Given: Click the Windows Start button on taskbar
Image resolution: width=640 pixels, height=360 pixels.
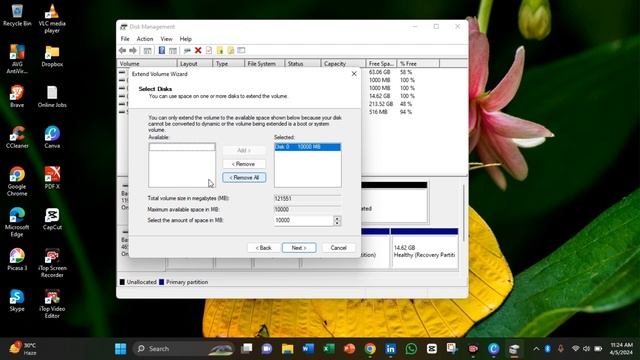Looking at the screenshot, I should (120, 349).
